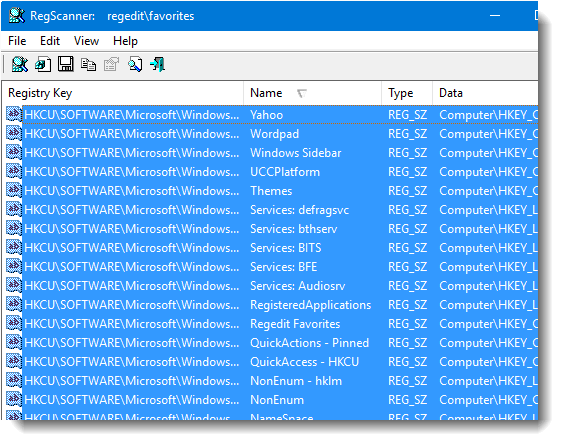Click the Registry Key cell of Wordpad row
The width and height of the screenshot is (563, 445).
click(131, 134)
